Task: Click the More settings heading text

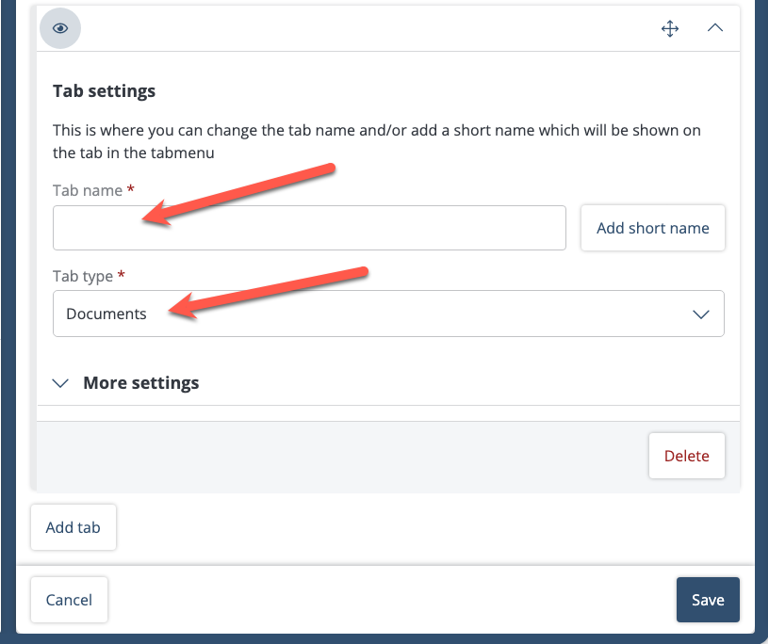Action: pos(141,382)
